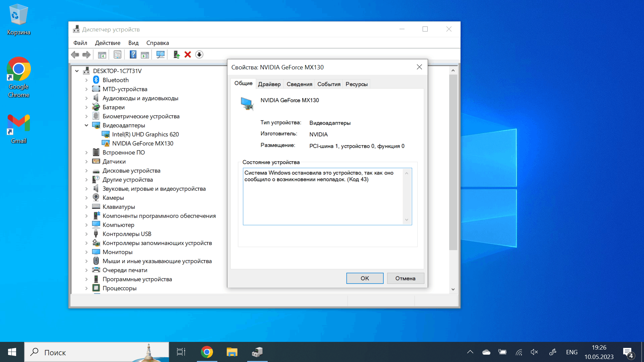Image resolution: width=644 pixels, height=362 pixels.
Task: Click the Мыши и иные указывающие устройства icon
Action: tap(96, 261)
